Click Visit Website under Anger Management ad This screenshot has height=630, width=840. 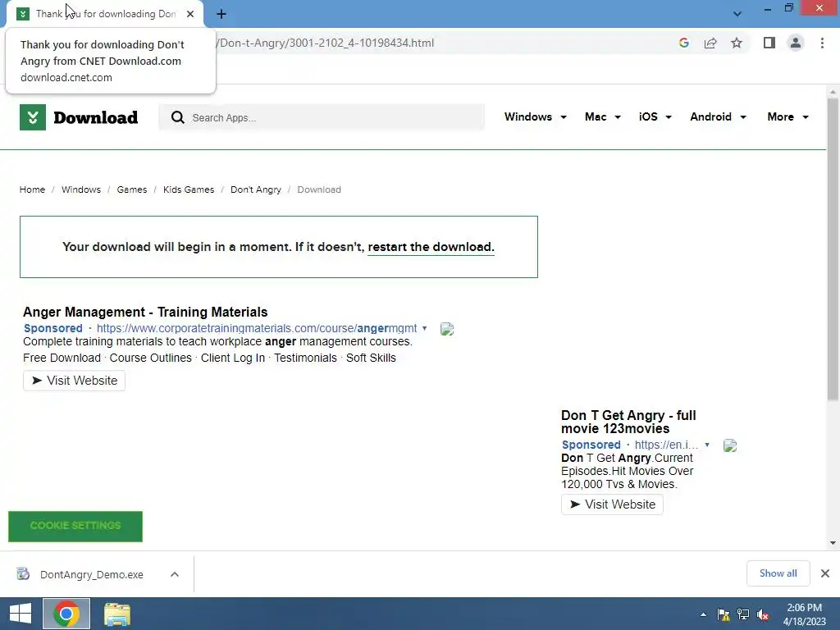74,381
